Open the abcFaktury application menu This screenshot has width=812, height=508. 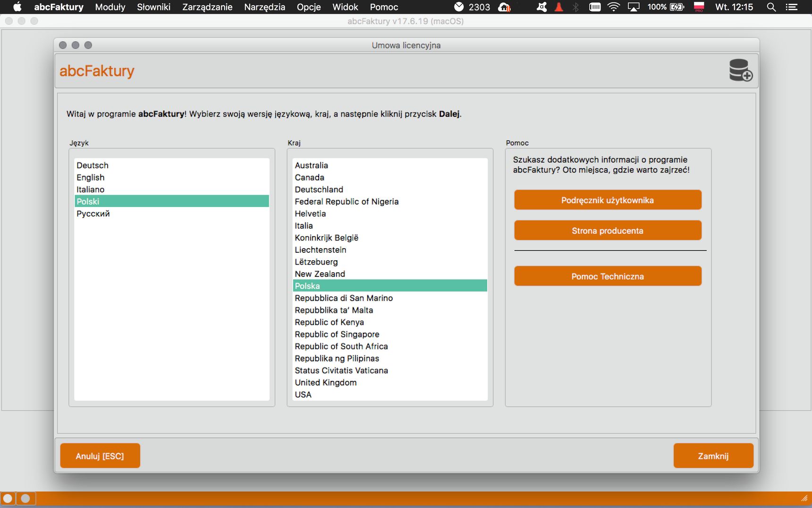coord(59,7)
